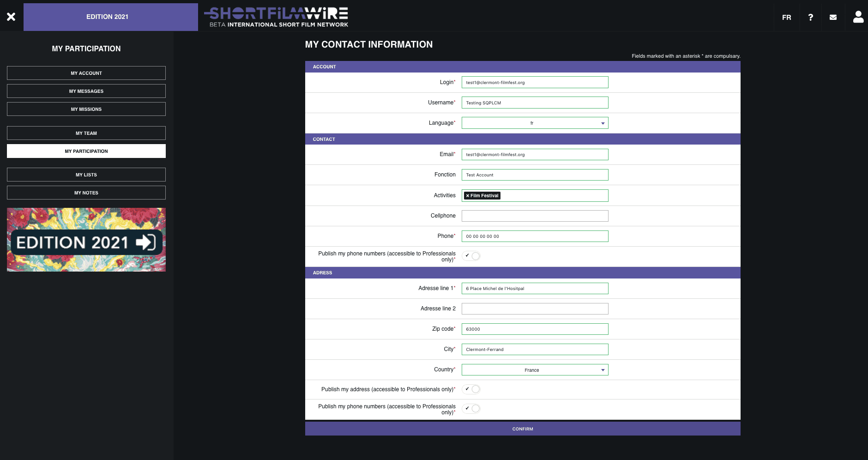
Task: Click the My Contact Information heading
Action: point(369,44)
